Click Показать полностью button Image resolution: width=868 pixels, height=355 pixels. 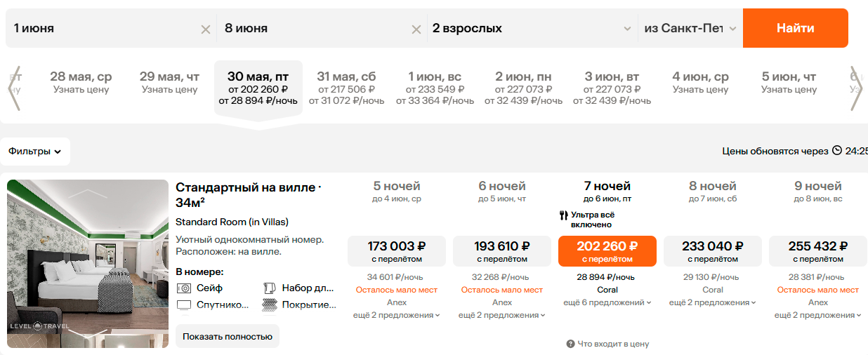(228, 336)
